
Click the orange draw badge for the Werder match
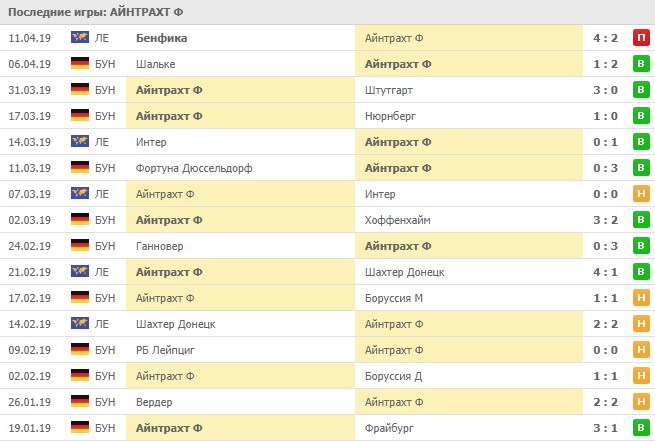pyautogui.click(x=639, y=402)
